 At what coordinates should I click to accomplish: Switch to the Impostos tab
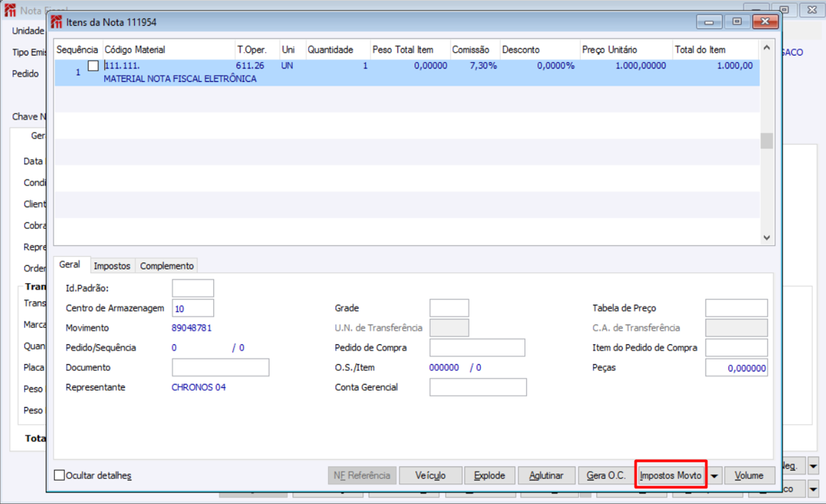pos(112,266)
